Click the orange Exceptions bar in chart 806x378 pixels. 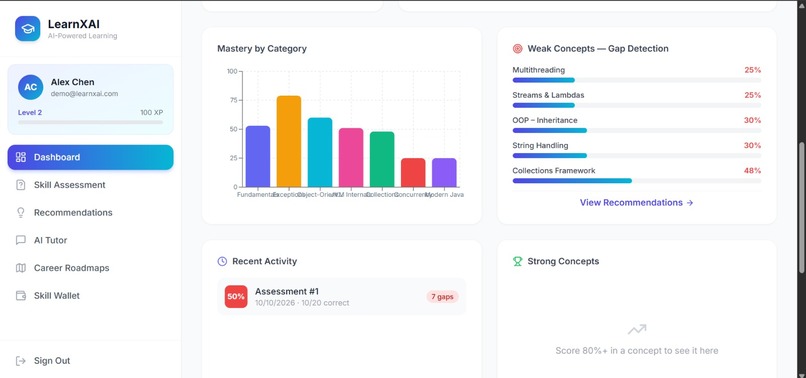coord(289,141)
